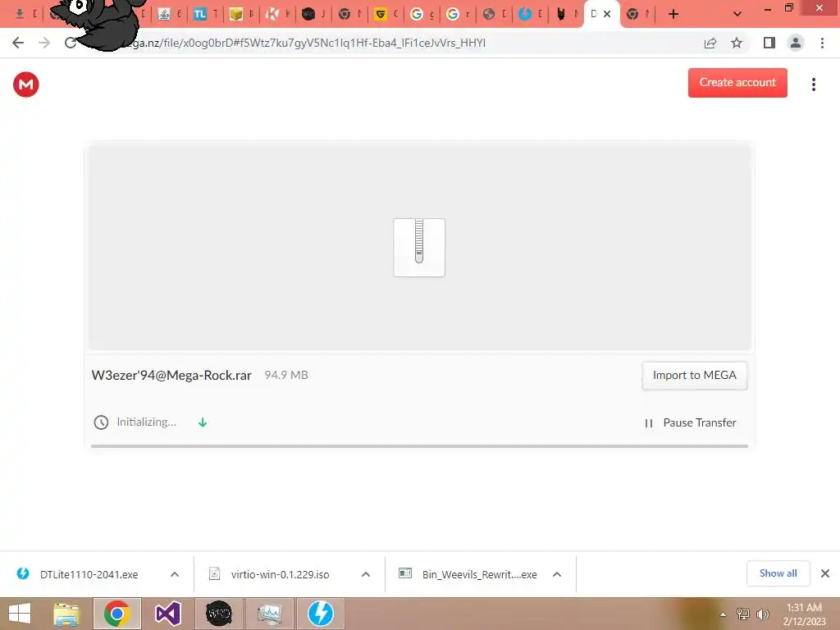Show hidden system tray icons
Image resolution: width=840 pixels, height=630 pixels.
pos(723,614)
